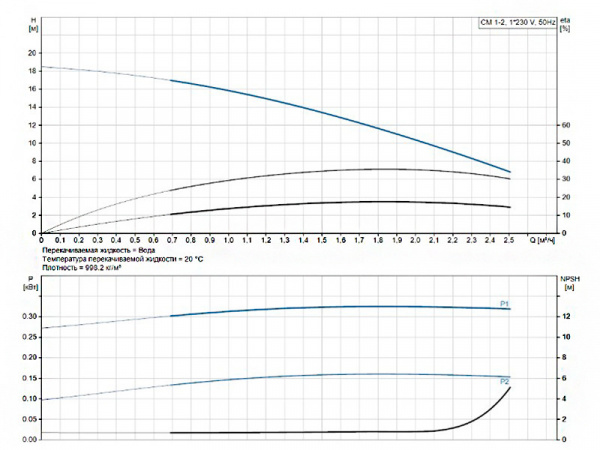Click the 2.5 tick on the flow axis

click(509, 241)
